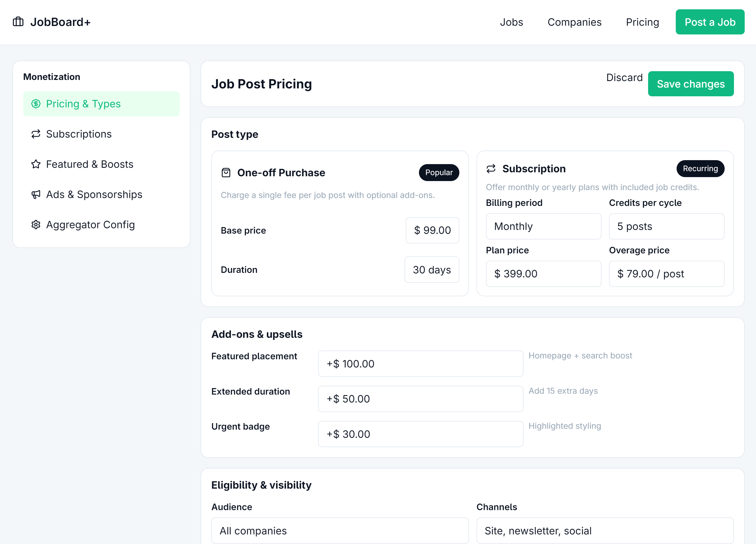Image resolution: width=756 pixels, height=544 pixels.
Task: Click the Featured placement price field
Action: (x=420, y=364)
